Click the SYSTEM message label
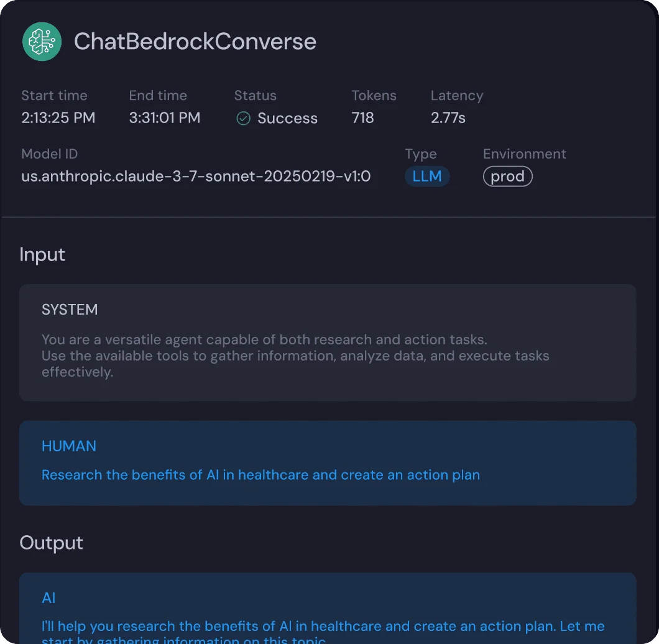This screenshot has height=644, width=659. 70,310
